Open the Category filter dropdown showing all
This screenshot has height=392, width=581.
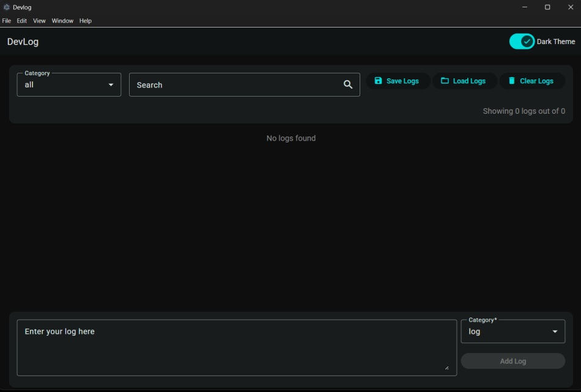68,84
